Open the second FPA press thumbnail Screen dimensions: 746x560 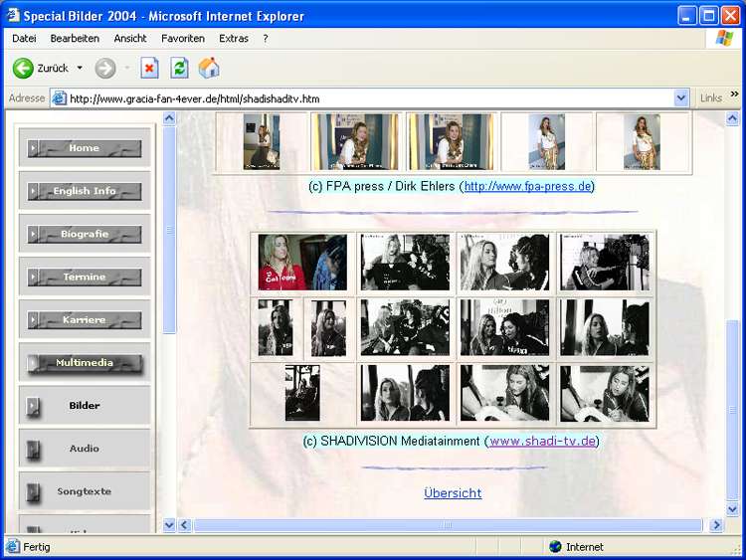click(x=357, y=142)
